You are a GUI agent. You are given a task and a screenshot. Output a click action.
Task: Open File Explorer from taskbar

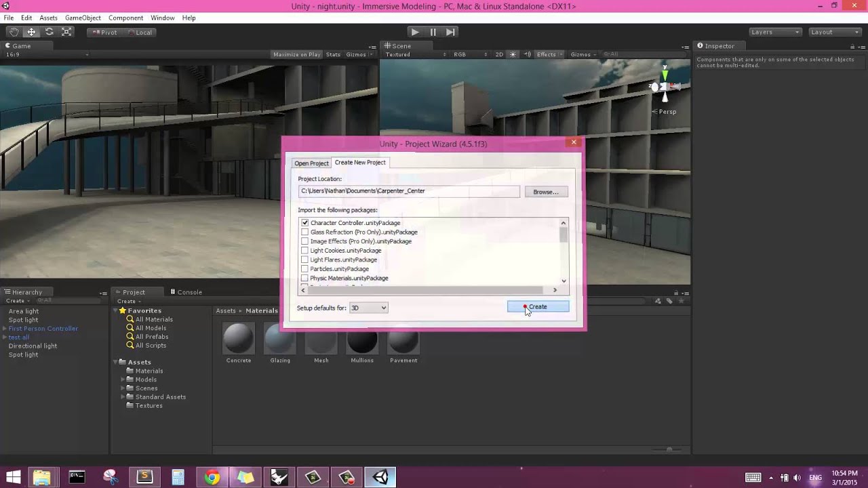click(41, 477)
